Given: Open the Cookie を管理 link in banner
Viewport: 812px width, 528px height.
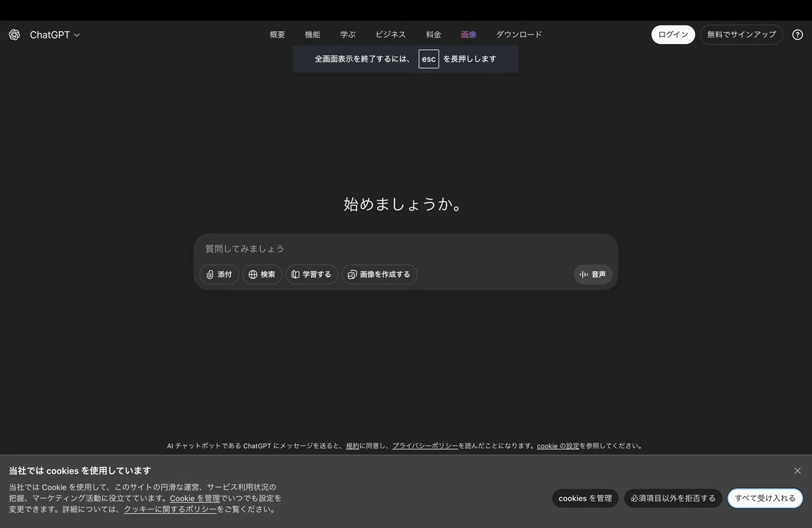Looking at the screenshot, I should click(195, 498).
